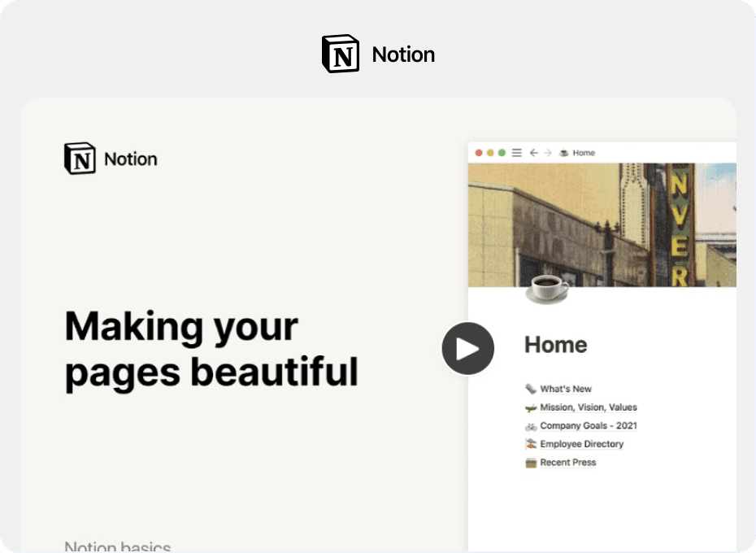Click the canoe icon beside Mission, Vision, Values
The height and width of the screenshot is (553, 756).
(531, 407)
